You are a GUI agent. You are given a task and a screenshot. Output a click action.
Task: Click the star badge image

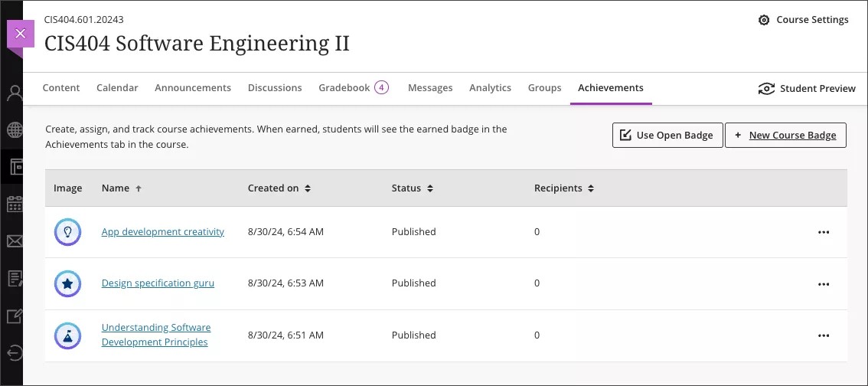(x=67, y=283)
